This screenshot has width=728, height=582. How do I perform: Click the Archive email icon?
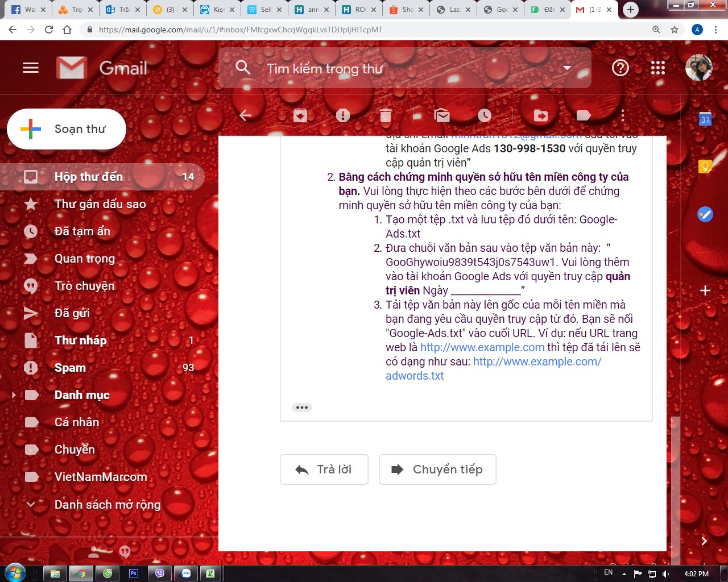[x=300, y=116]
